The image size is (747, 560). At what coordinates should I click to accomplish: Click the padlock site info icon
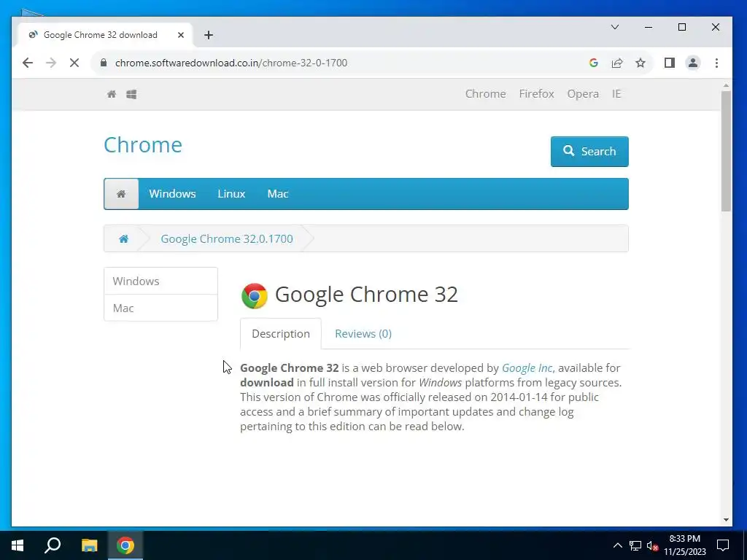pyautogui.click(x=104, y=63)
